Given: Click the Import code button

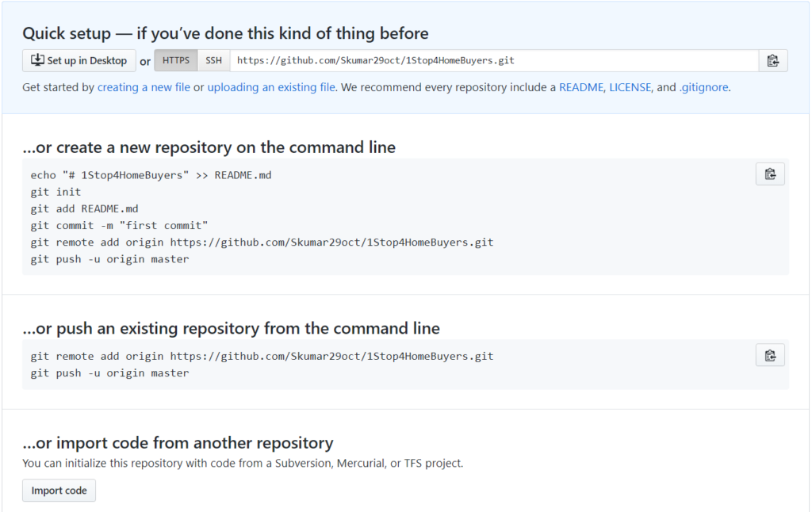Looking at the screenshot, I should click(59, 491).
